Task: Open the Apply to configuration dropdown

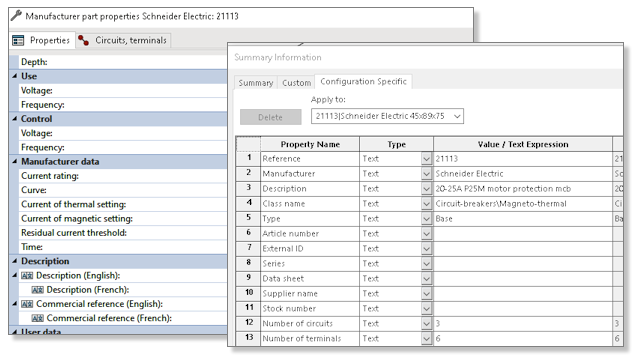Action: 457,116
